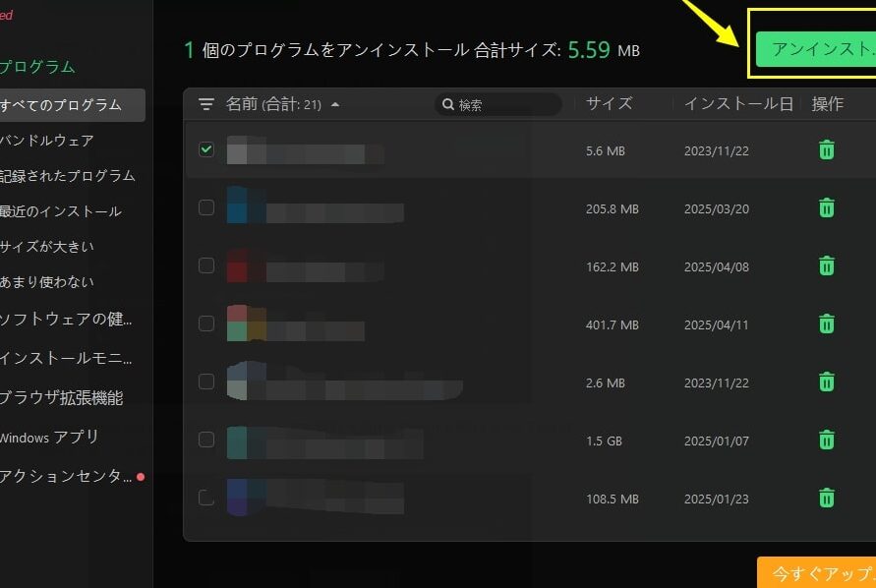Toggle the sort arrow next to 名前 column
Image resolution: width=876 pixels, height=588 pixels.
[x=335, y=104]
